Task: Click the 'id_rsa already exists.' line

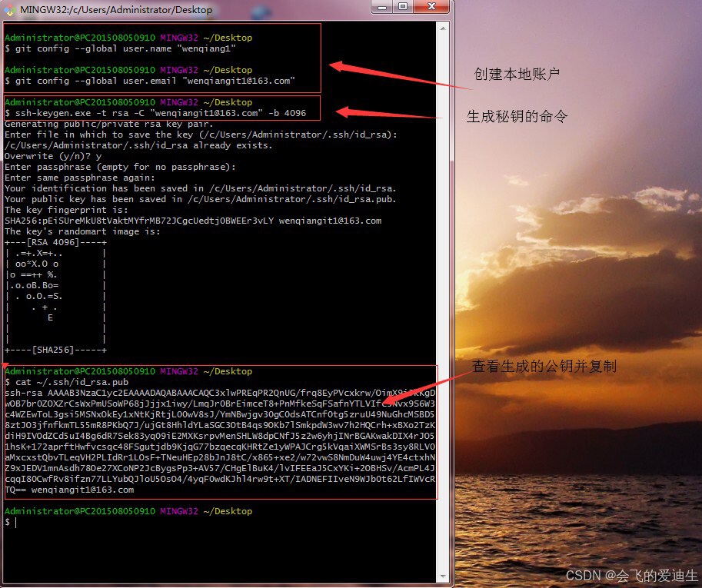Action: tap(138, 145)
